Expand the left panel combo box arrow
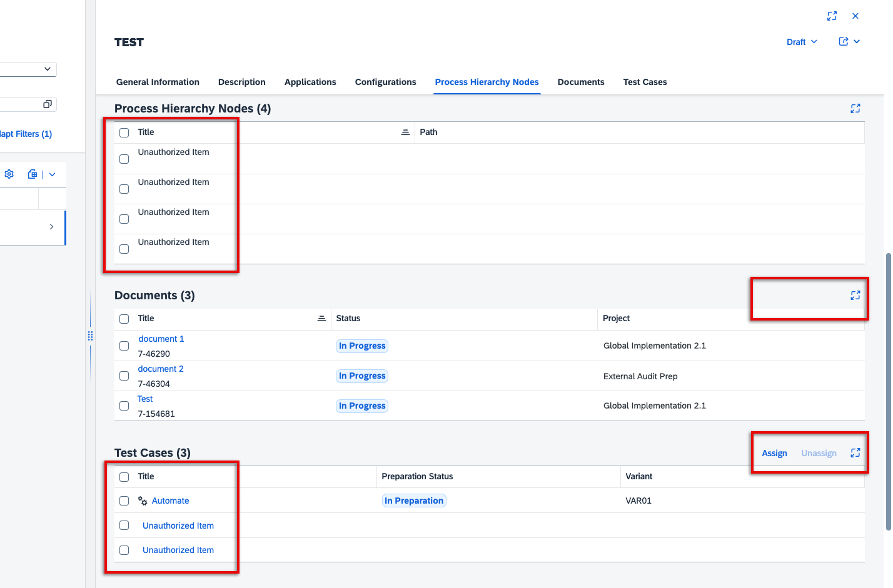The width and height of the screenshot is (893, 588). (47, 69)
